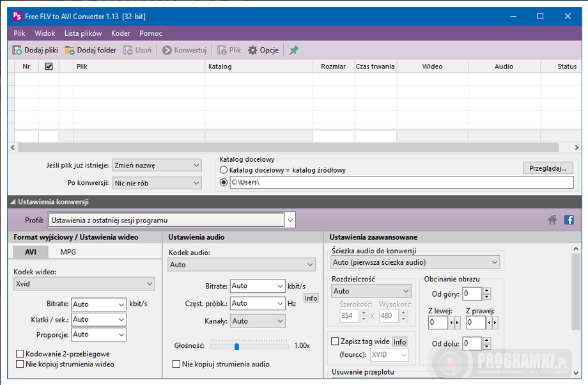Open the Kanały dropdown
588x385 pixels.
pos(258,321)
